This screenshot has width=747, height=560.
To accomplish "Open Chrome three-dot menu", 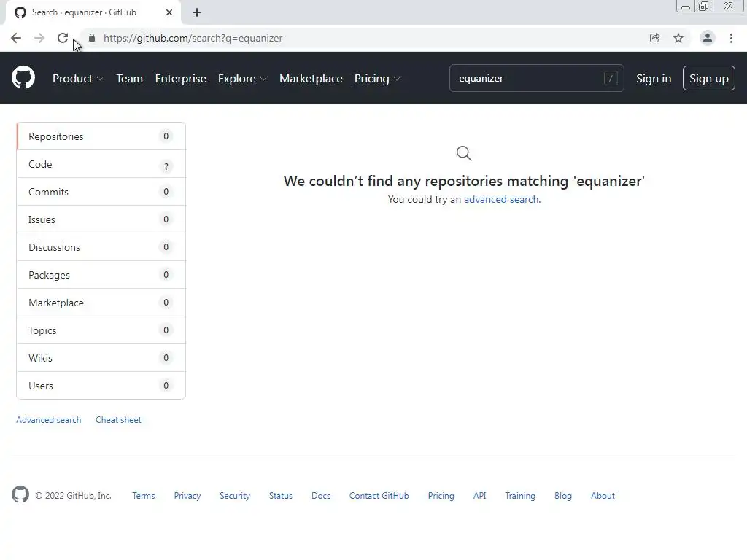I will (731, 38).
